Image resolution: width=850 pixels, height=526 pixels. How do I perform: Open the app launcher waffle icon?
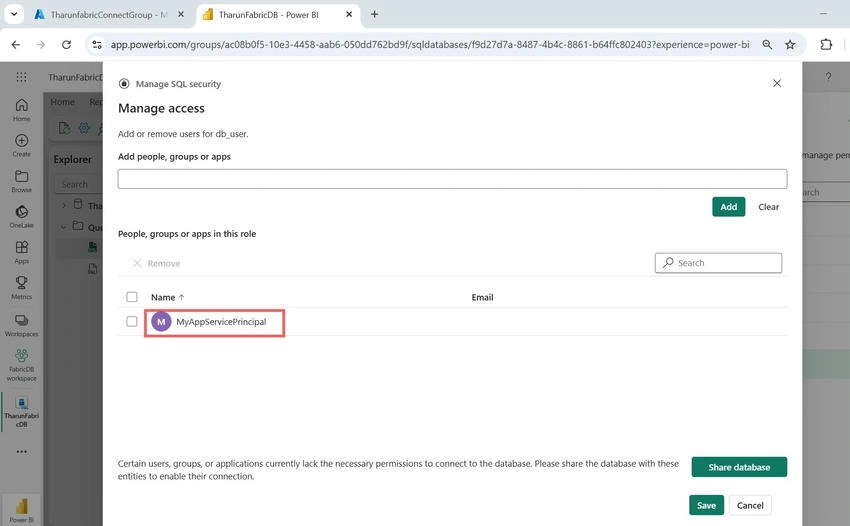pyautogui.click(x=21, y=77)
